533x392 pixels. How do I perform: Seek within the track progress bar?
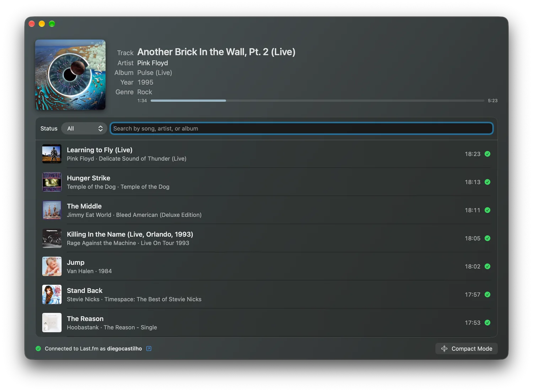coord(317,101)
